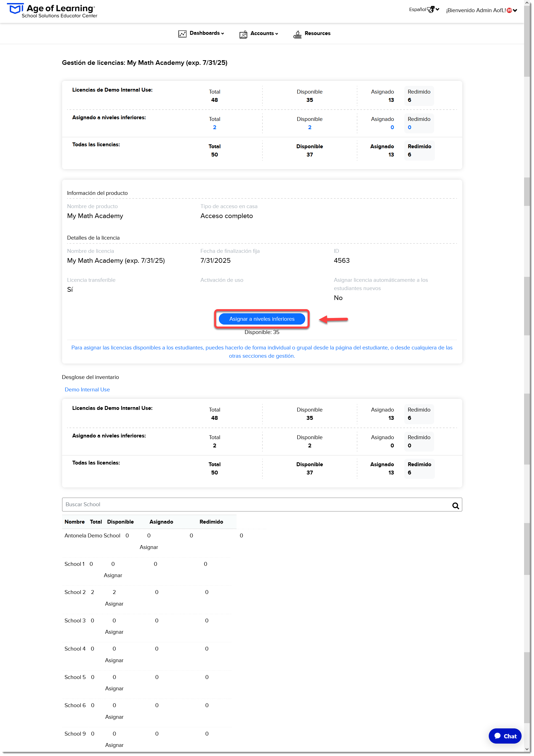Image resolution: width=534 pixels, height=756 pixels.
Task: Click the red notification badge
Action: click(x=509, y=10)
